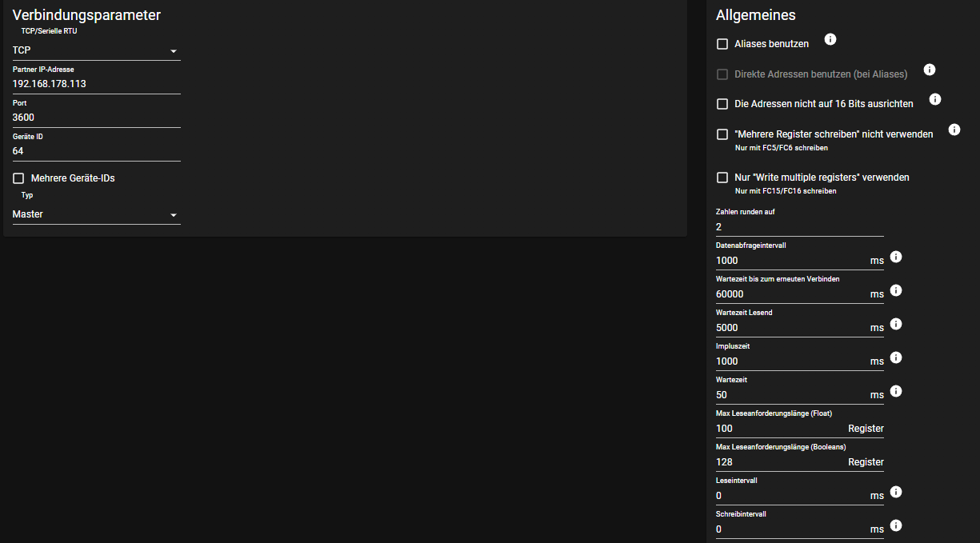Show info icon for Impluszeit
The image size is (980, 543).
click(896, 357)
